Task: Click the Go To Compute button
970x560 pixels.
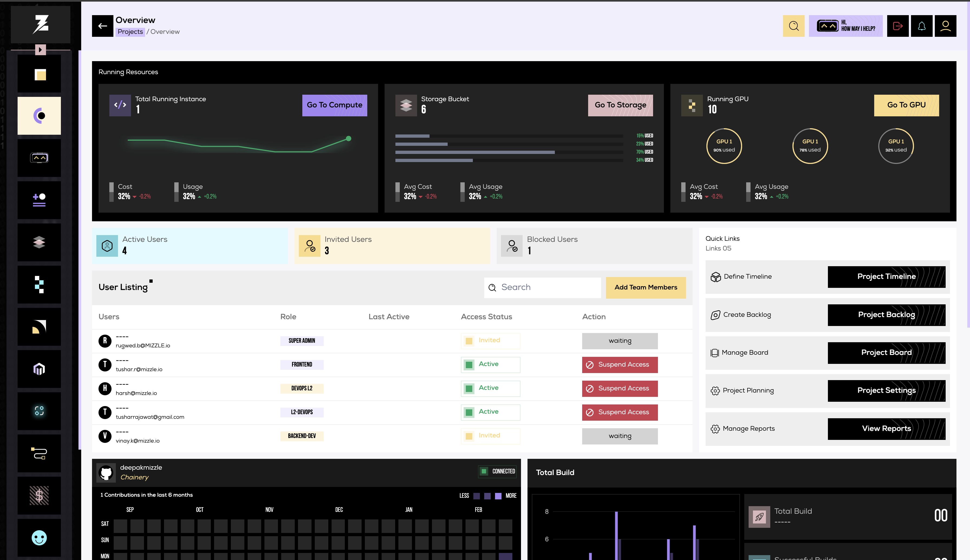Action: click(x=334, y=105)
